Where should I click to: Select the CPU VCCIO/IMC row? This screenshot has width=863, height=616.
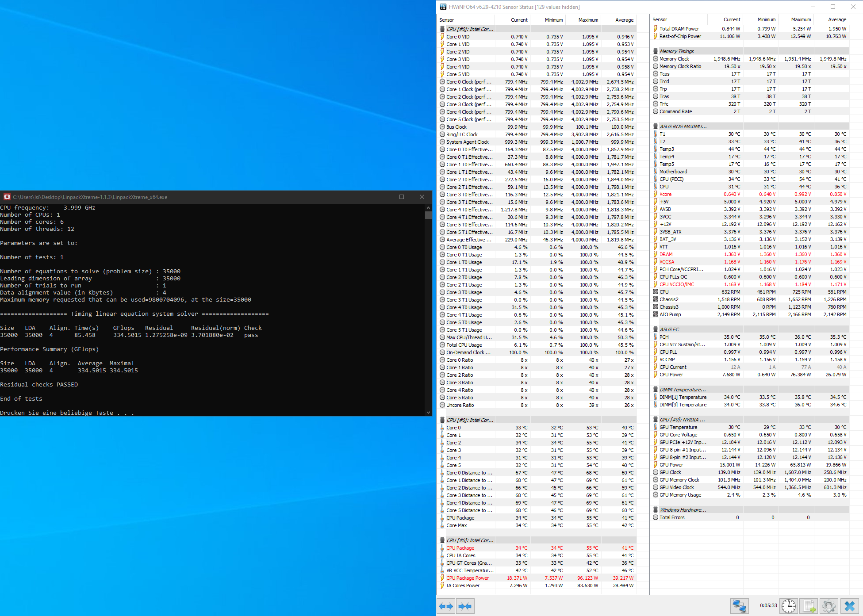click(x=750, y=284)
